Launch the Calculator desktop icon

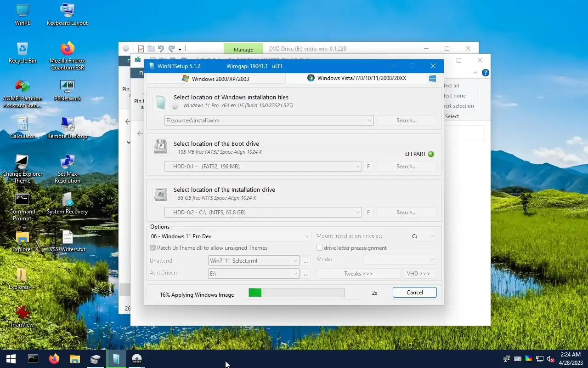point(22,128)
